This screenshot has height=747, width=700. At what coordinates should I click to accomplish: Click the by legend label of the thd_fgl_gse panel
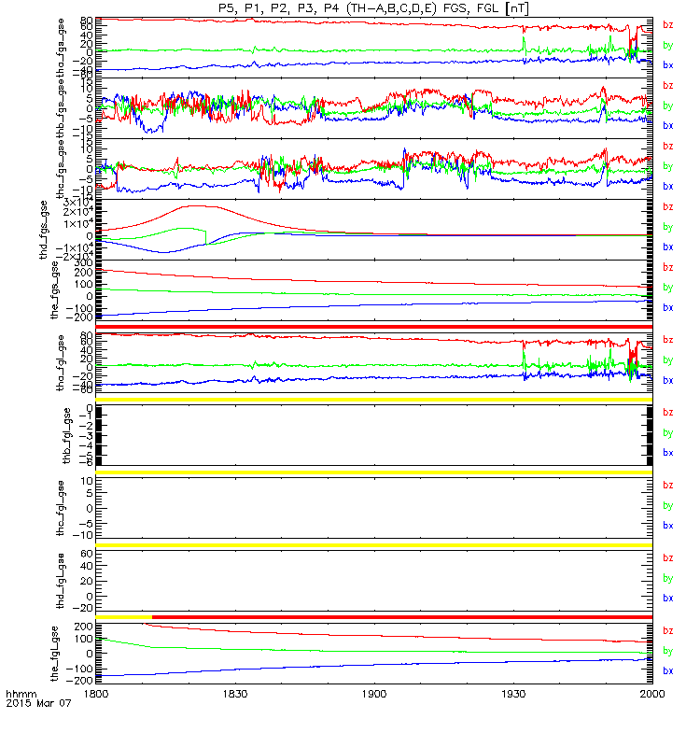pyautogui.click(x=668, y=578)
